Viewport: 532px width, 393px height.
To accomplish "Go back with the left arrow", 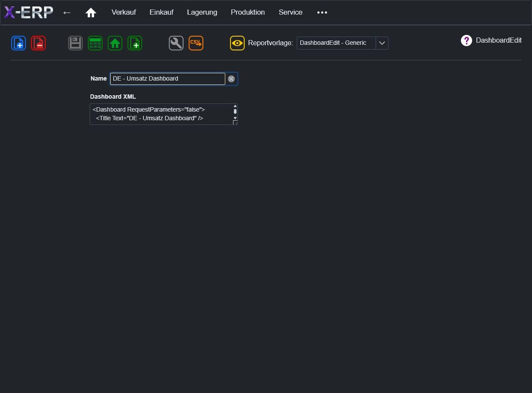I will click(67, 12).
